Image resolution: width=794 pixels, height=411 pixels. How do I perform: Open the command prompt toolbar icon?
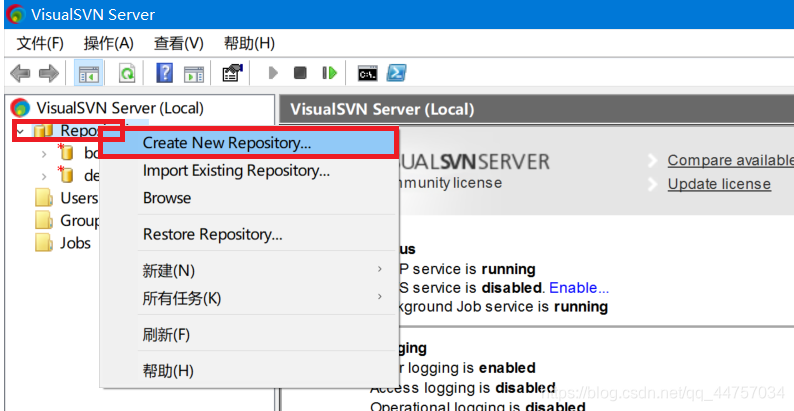tap(368, 73)
